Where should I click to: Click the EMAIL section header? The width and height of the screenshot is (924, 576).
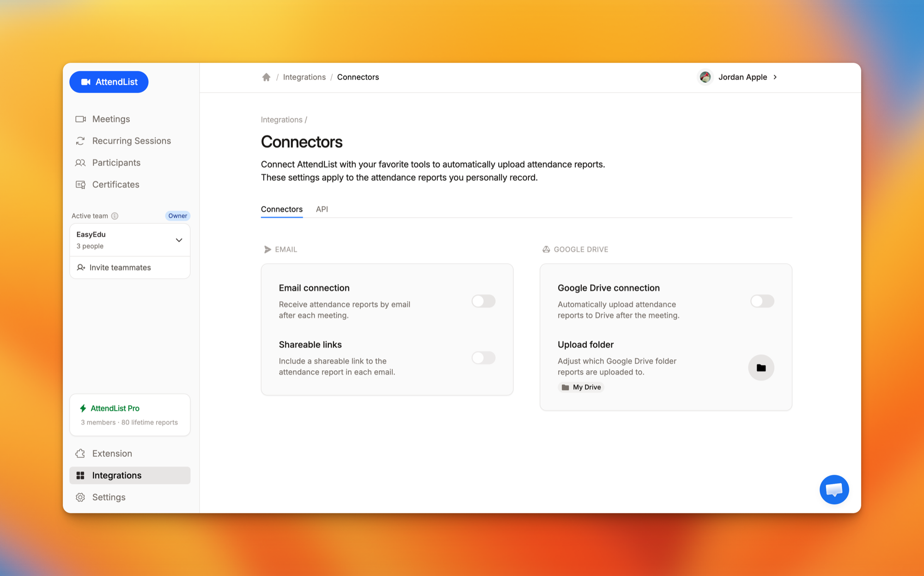click(x=280, y=250)
